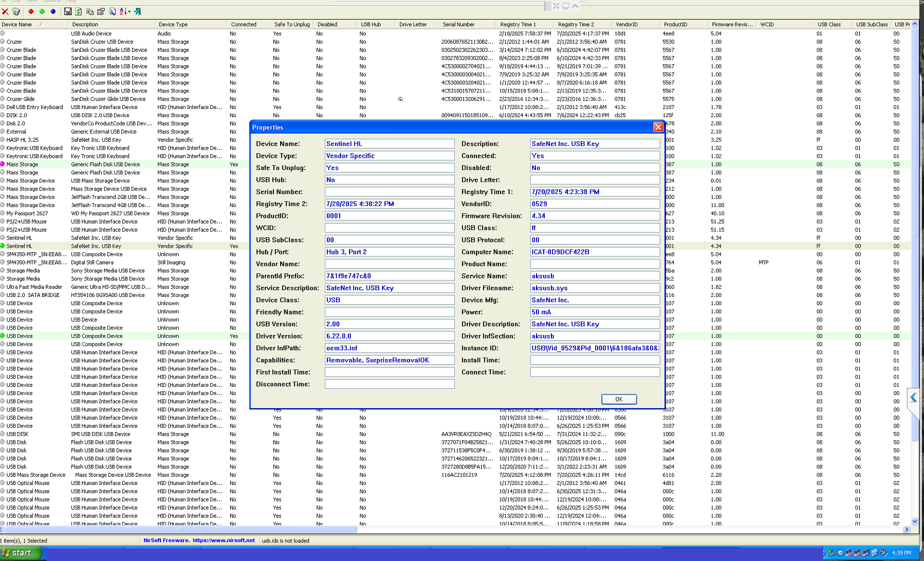This screenshot has height=561, width=924.
Task: Click Safely Remove Hardware tray icon
Action: [x=832, y=553]
